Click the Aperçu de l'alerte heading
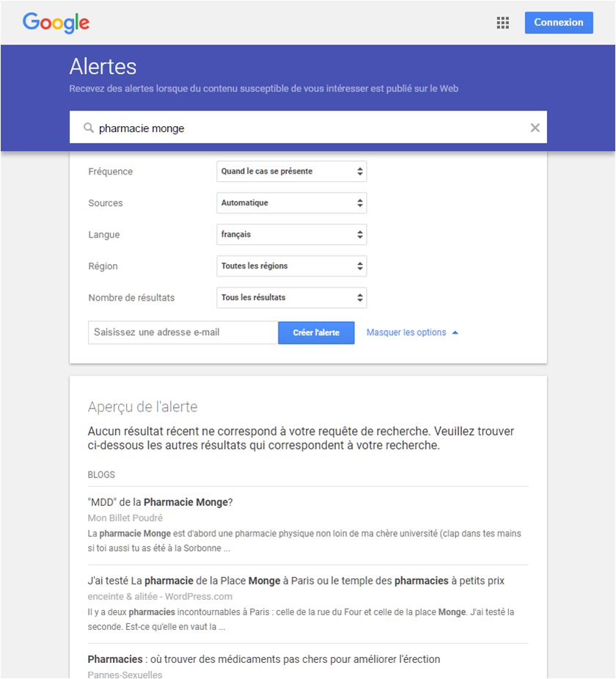The width and height of the screenshot is (616, 679). tap(142, 407)
